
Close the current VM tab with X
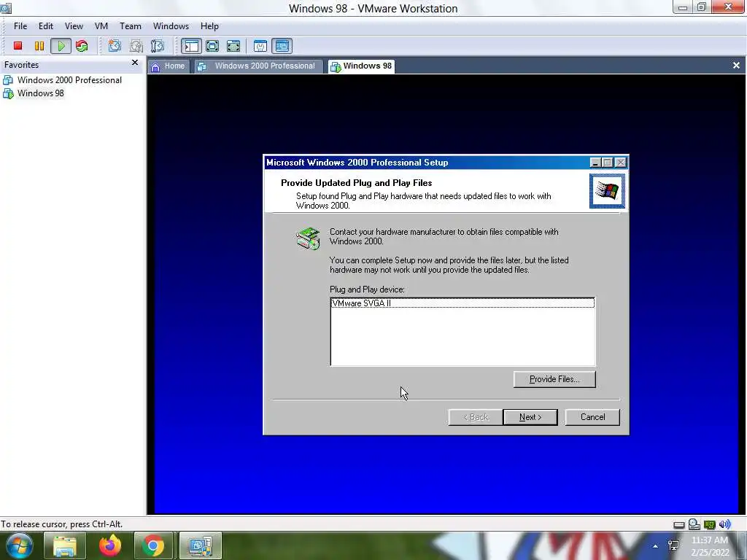pos(736,65)
